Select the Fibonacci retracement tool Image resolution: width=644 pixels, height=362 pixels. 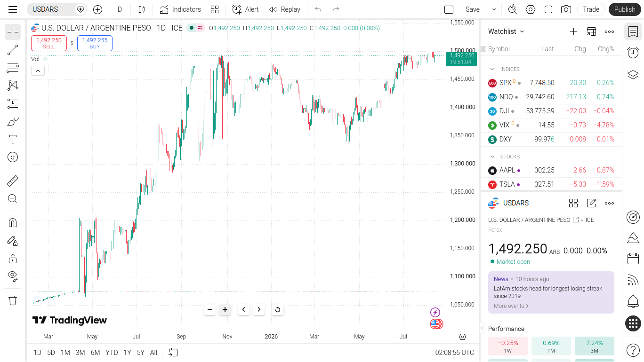[x=13, y=68]
